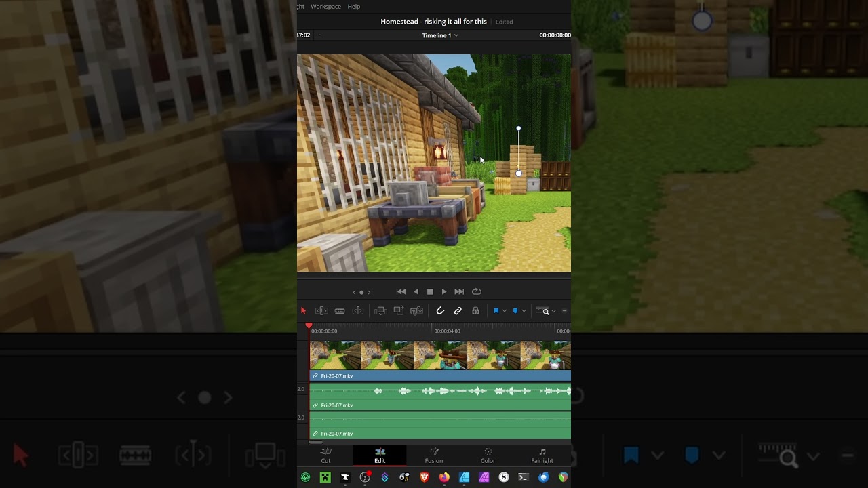Open Thunderbird from the taskbar

click(x=543, y=477)
